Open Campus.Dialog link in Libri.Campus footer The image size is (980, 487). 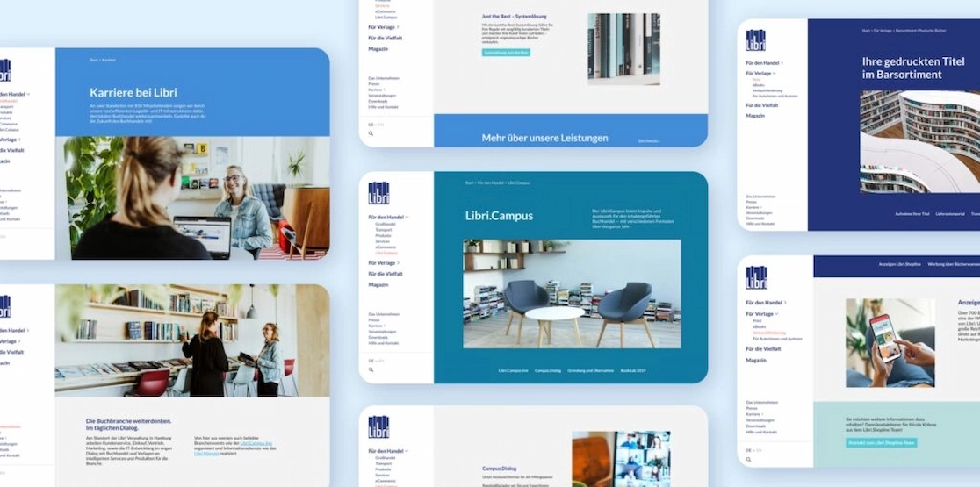548,371
